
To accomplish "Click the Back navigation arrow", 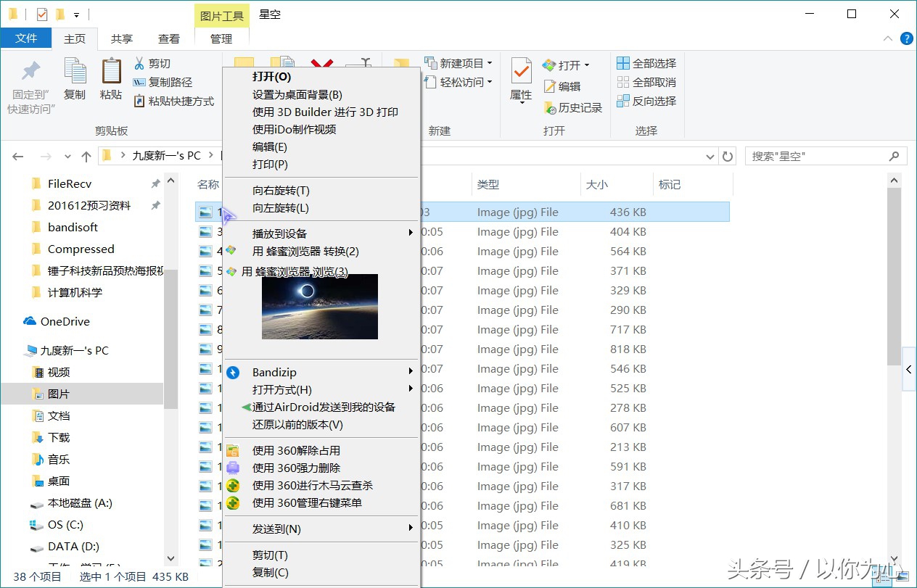I will click(17, 156).
